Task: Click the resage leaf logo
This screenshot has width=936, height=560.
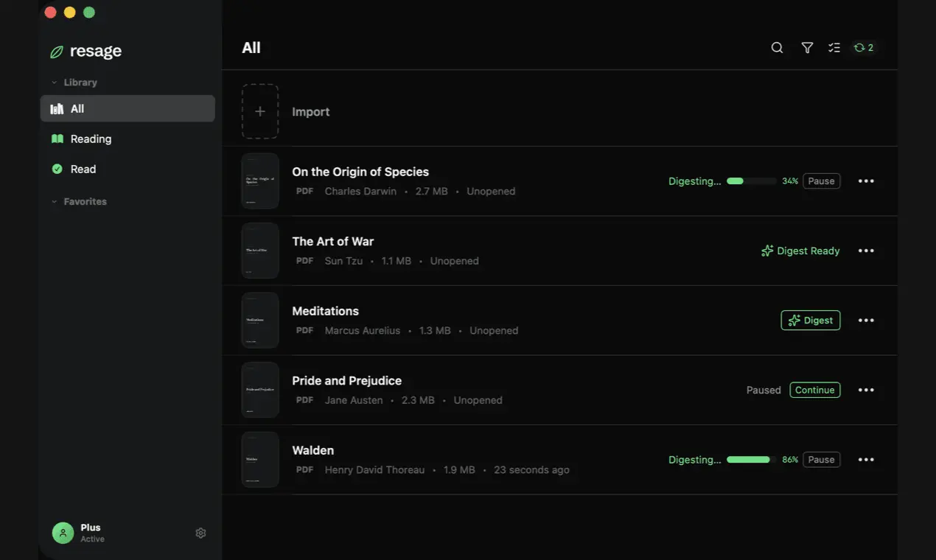Action: click(x=57, y=52)
